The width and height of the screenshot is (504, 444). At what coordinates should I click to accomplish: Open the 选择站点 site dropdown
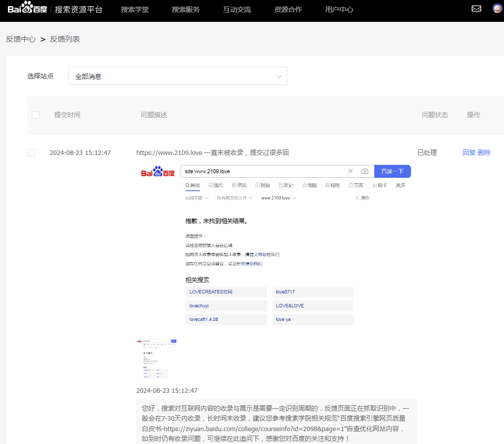177,76
